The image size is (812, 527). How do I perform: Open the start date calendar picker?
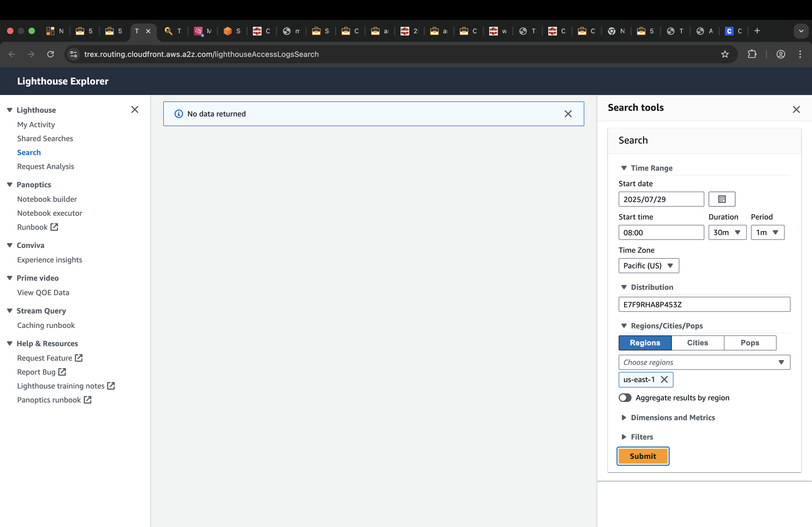pyautogui.click(x=722, y=199)
